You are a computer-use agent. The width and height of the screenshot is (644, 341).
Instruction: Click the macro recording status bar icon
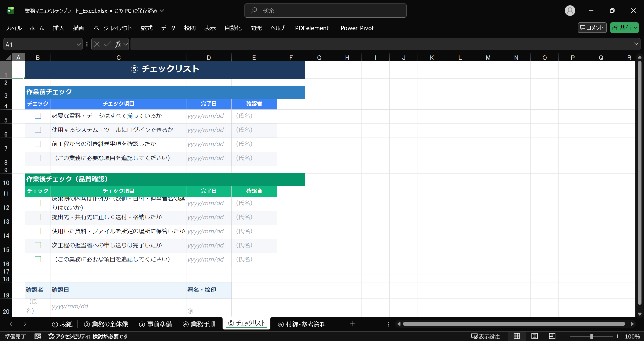point(38,336)
